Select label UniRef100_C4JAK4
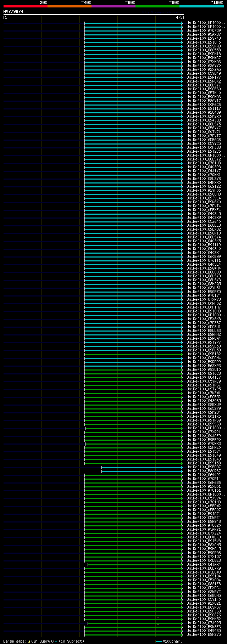Screen dimensions: 227x644 point(204,565)
